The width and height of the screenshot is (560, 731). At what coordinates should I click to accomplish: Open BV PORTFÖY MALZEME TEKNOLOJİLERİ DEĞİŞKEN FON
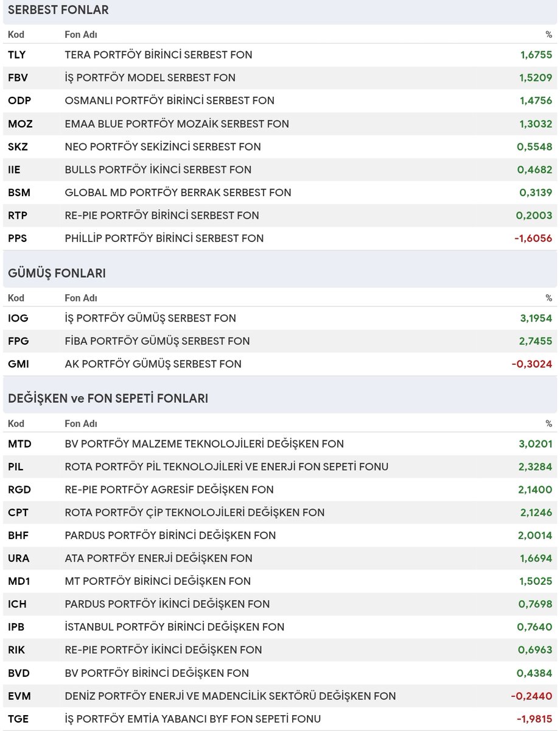204,444
